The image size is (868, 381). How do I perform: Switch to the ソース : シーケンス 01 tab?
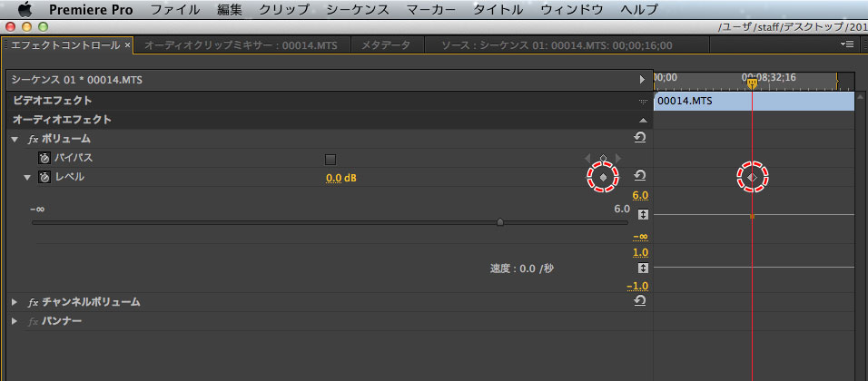click(557, 45)
